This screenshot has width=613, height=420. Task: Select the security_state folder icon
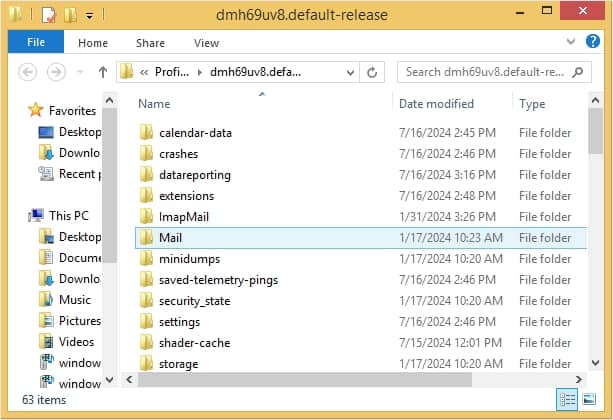(x=146, y=301)
